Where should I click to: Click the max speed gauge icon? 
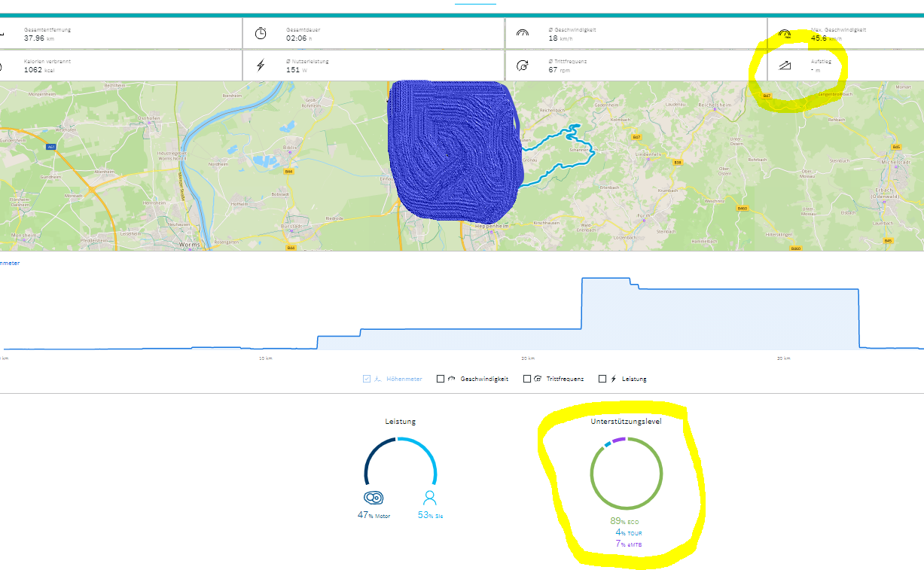[785, 33]
